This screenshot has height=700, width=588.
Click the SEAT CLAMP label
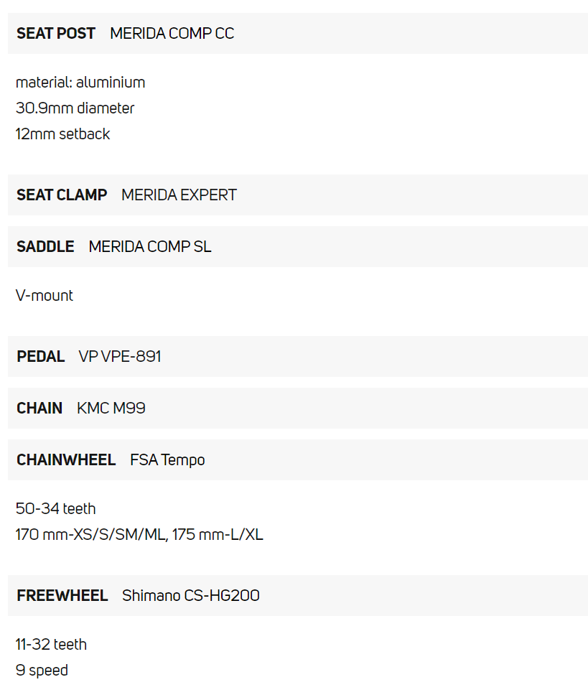click(62, 195)
